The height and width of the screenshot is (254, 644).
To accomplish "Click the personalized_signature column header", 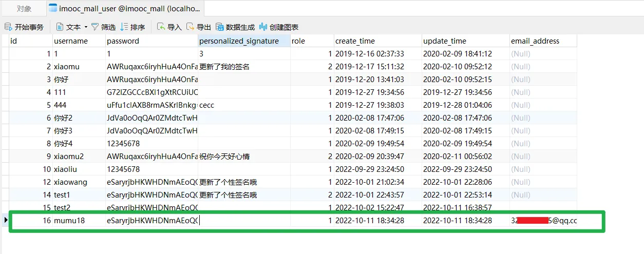I will [244, 41].
